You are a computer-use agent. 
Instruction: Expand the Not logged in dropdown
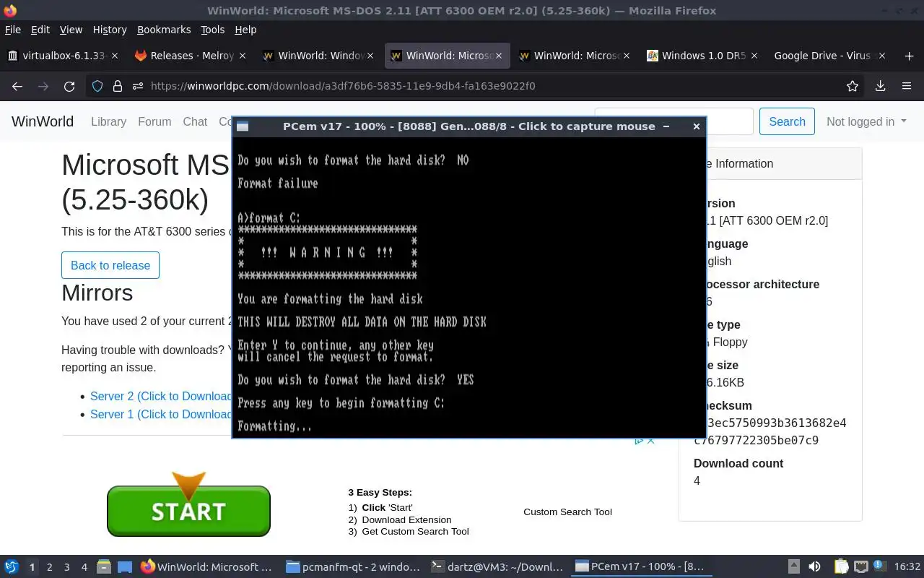(x=866, y=121)
